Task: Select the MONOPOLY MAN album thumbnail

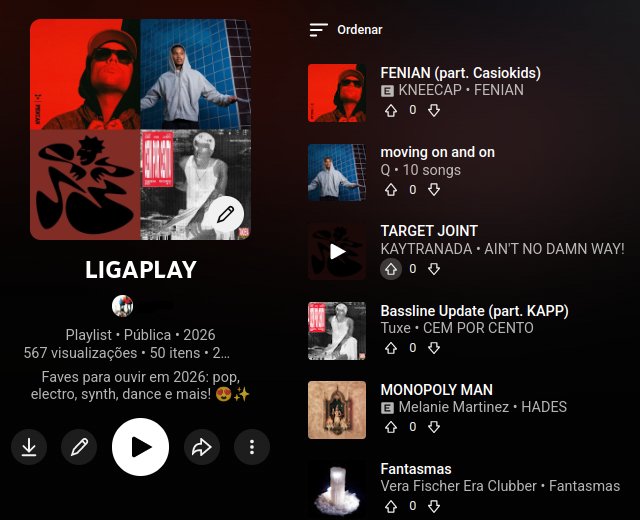Action: [337, 410]
